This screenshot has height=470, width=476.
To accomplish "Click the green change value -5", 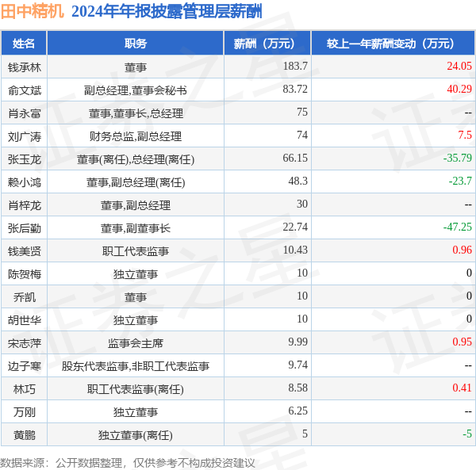I will (467, 434).
